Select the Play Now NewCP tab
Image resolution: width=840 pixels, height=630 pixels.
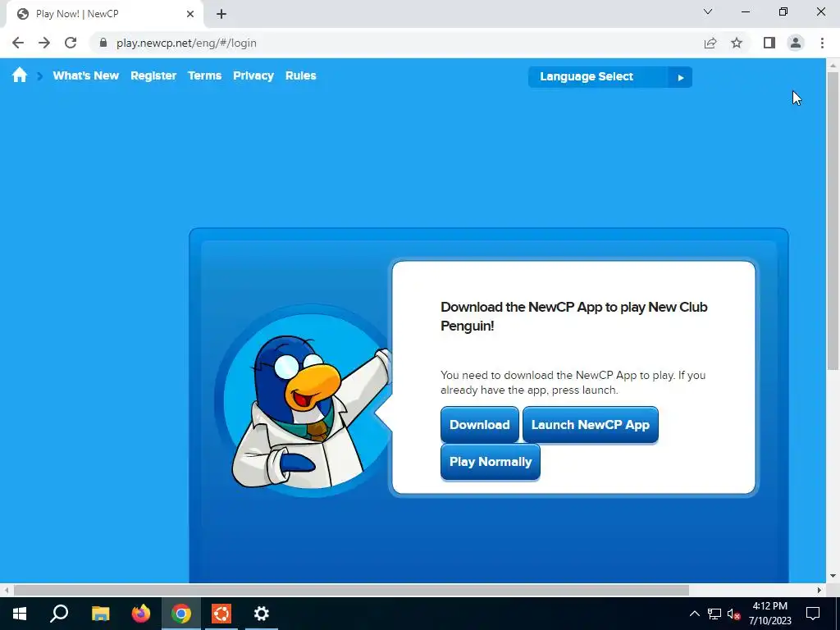tap(104, 14)
